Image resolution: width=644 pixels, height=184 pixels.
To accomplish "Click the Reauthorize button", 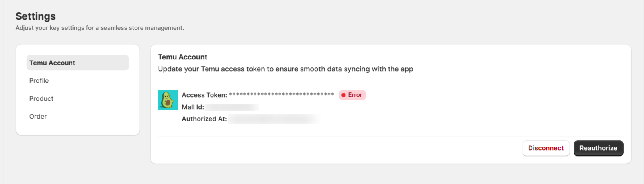I will pyautogui.click(x=598, y=148).
